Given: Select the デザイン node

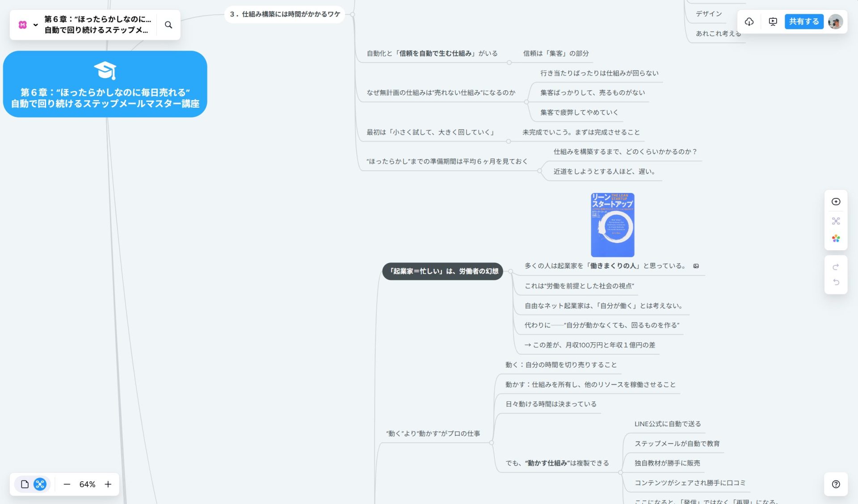Looking at the screenshot, I should click(709, 14).
